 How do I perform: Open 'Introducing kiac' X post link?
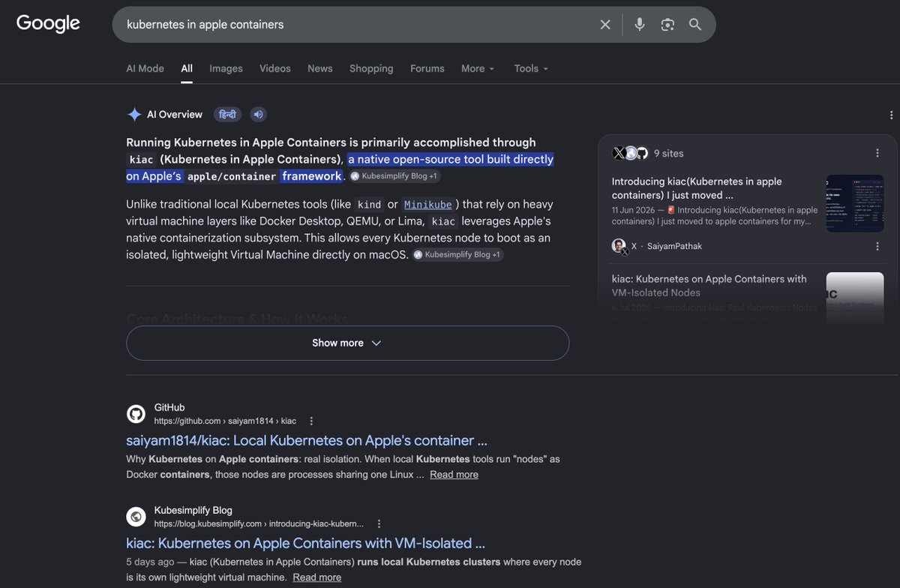[x=697, y=188]
